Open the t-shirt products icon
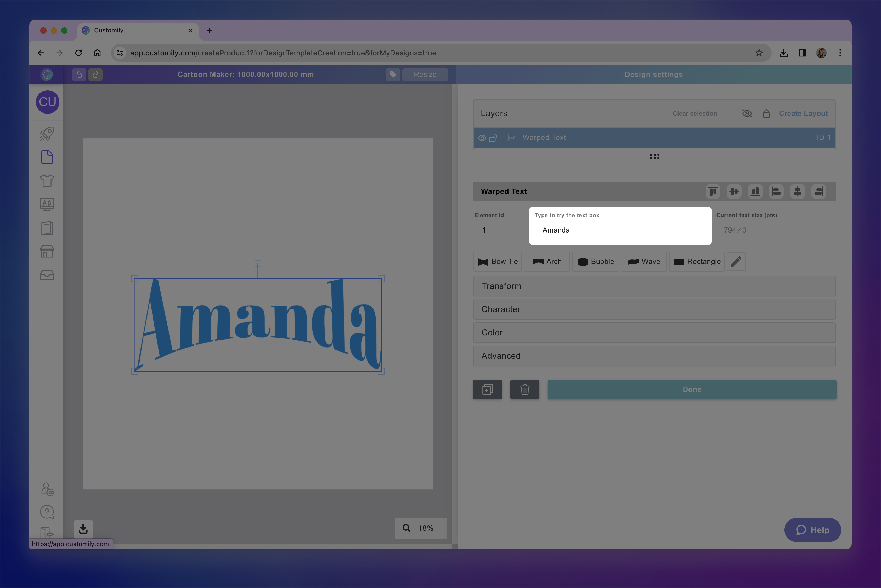Image resolution: width=881 pixels, height=588 pixels. (47, 181)
